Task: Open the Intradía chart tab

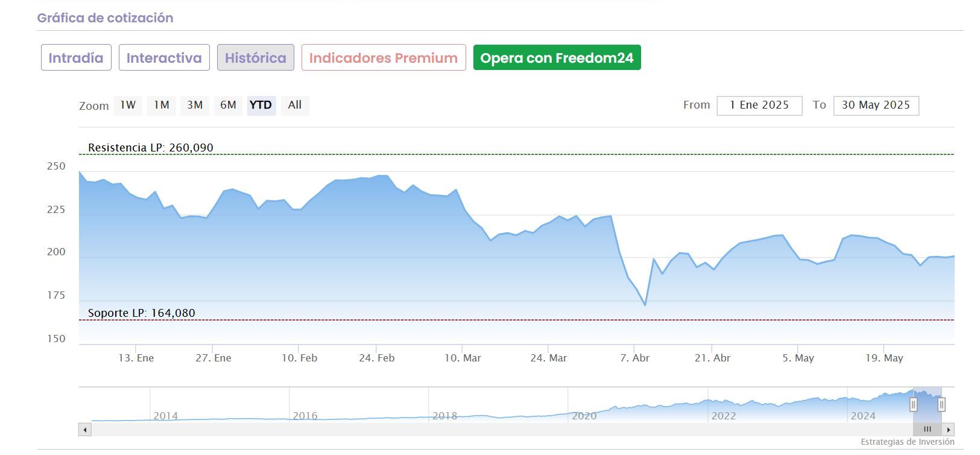Action: 76,58
